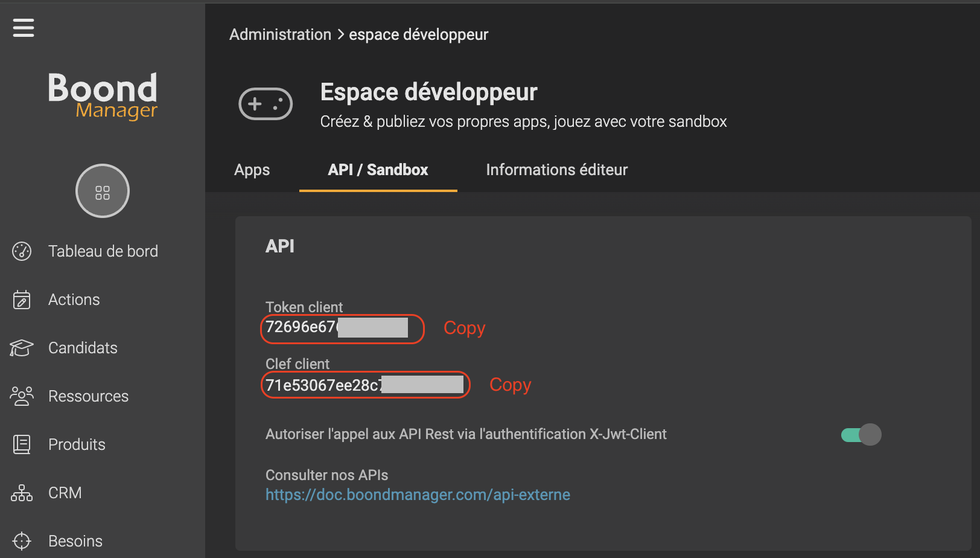Click the API section heading
This screenshot has width=980, height=558.
tap(280, 246)
